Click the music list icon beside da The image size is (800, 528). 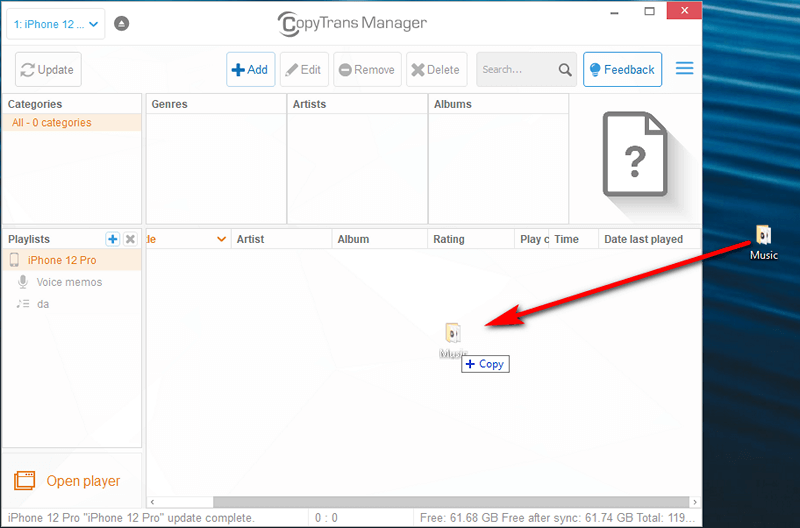pos(22,304)
